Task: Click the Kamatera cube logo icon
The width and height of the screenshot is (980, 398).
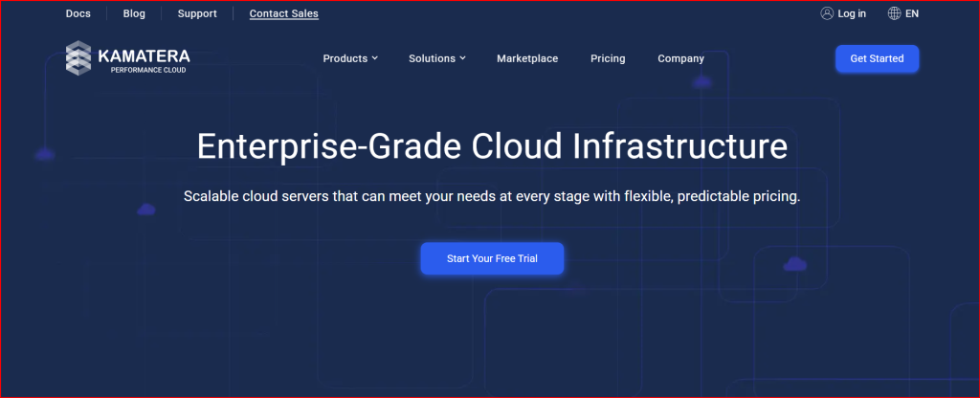Action: tap(78, 58)
